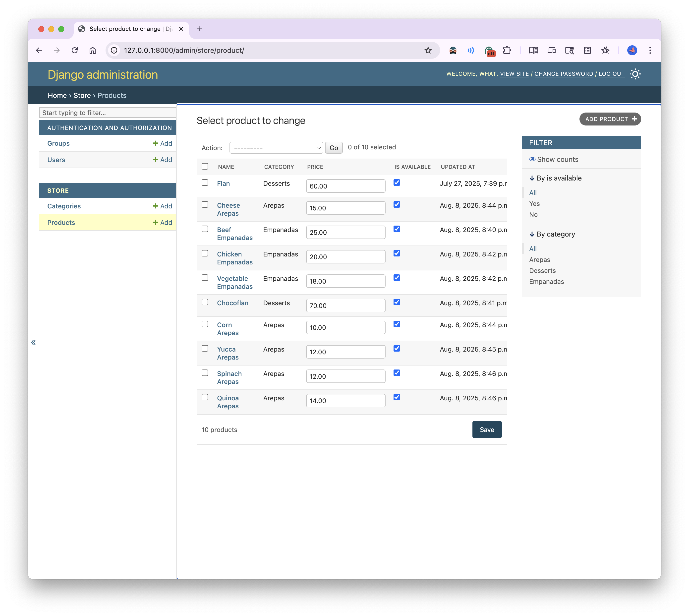Open the Chocoflan product link

tap(232, 303)
